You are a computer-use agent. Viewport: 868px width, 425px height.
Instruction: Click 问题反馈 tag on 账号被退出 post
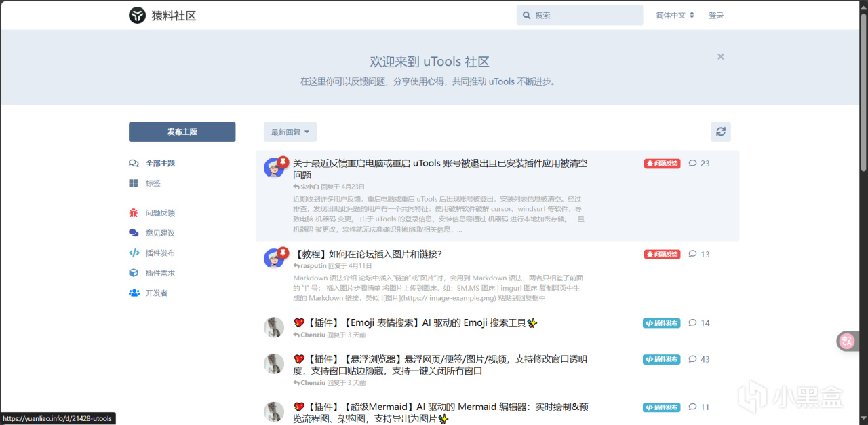coord(662,163)
